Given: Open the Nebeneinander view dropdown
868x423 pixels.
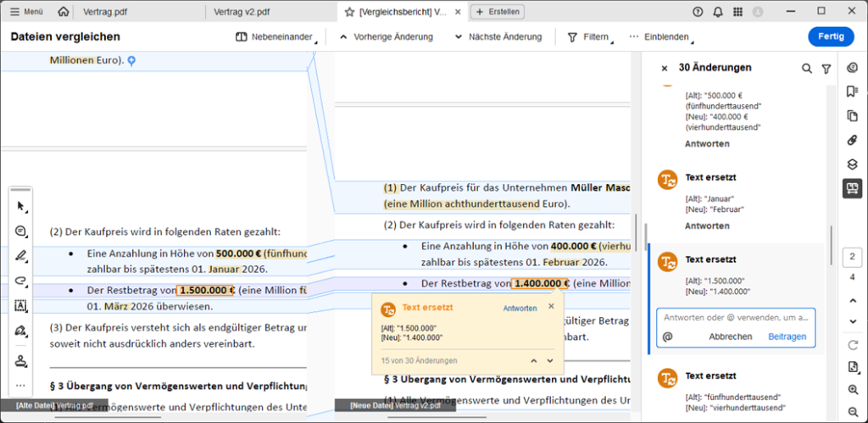Looking at the screenshot, I should [x=274, y=37].
